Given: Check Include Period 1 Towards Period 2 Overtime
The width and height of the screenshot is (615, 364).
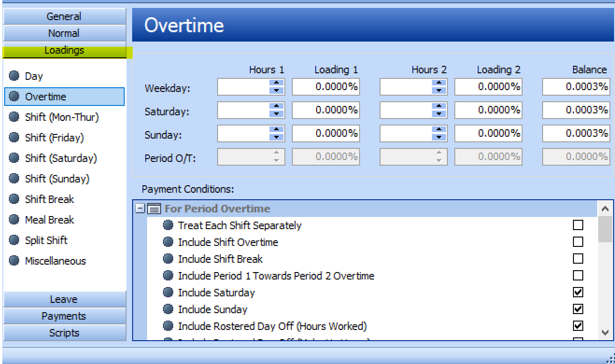Looking at the screenshot, I should (x=578, y=276).
